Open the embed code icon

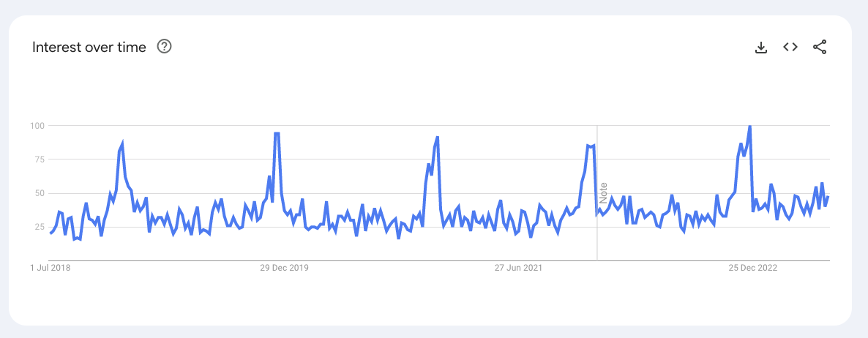pyautogui.click(x=790, y=47)
